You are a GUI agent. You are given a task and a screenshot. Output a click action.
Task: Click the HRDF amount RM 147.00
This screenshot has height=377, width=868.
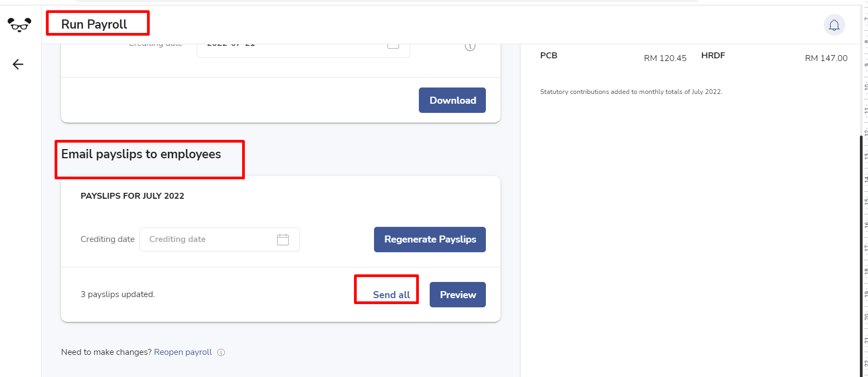point(826,58)
